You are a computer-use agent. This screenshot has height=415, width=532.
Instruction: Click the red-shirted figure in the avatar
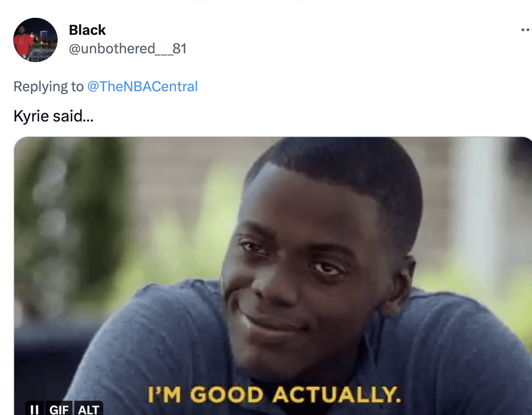tap(23, 43)
